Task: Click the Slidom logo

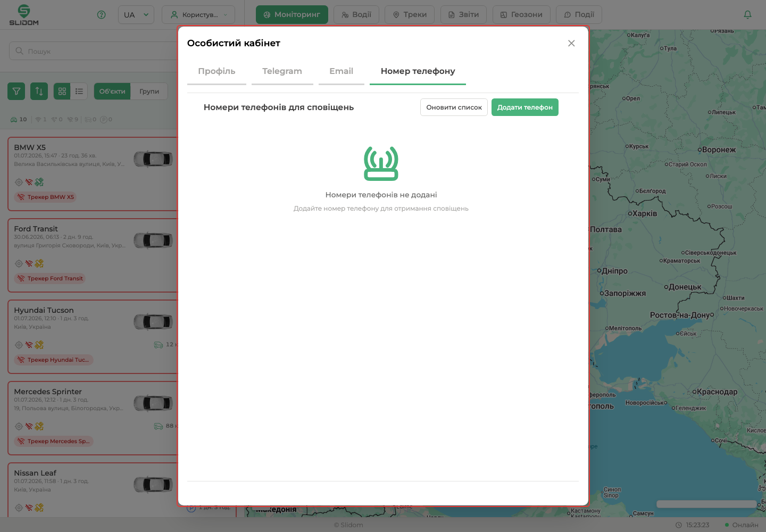Action: 24,15
